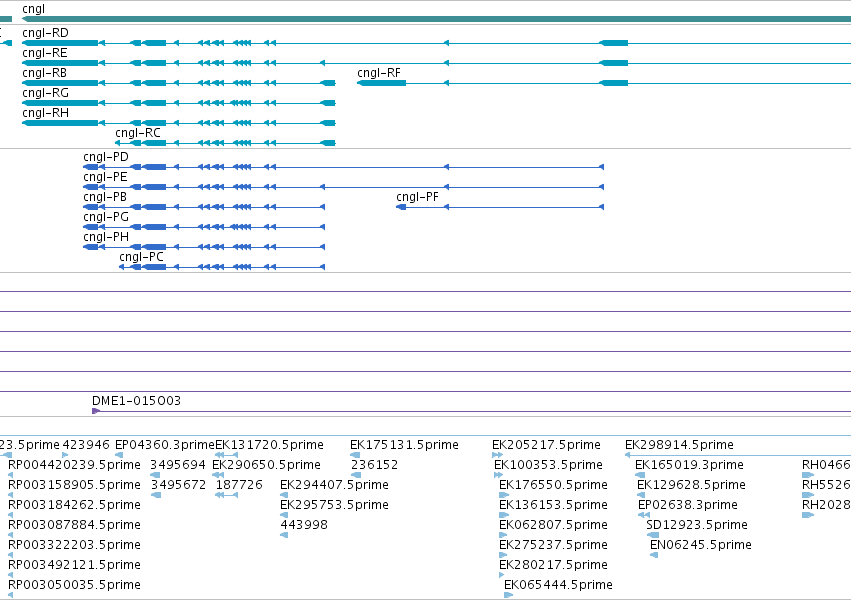Select protein cngl-PD label
The height and width of the screenshot is (600, 851).
[106, 157]
